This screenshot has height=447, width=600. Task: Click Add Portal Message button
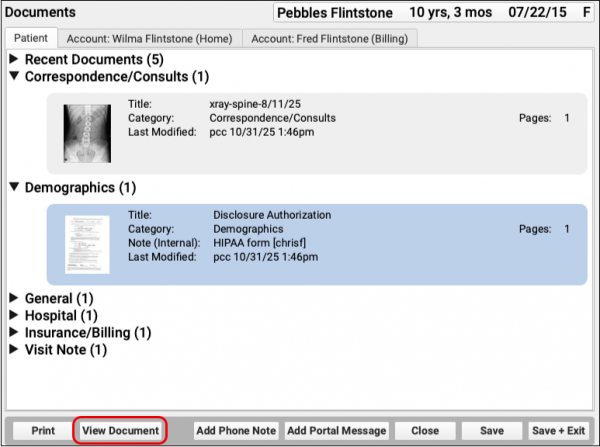click(x=337, y=430)
